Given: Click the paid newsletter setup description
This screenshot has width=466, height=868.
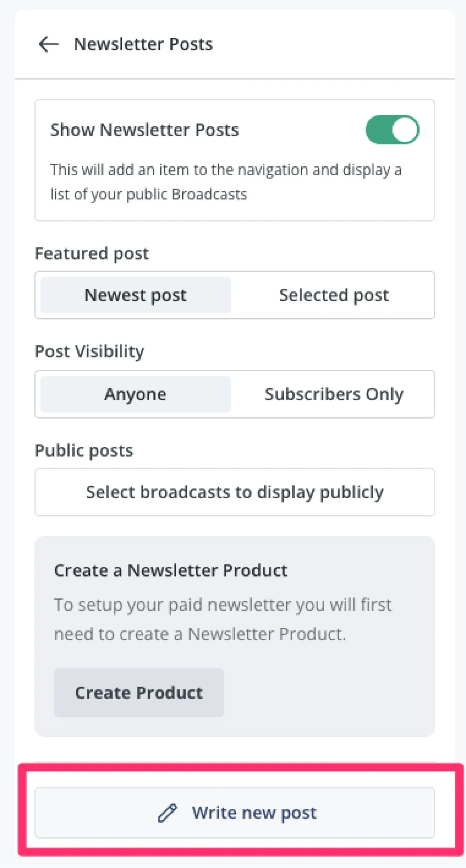Looking at the screenshot, I should click(223, 619).
